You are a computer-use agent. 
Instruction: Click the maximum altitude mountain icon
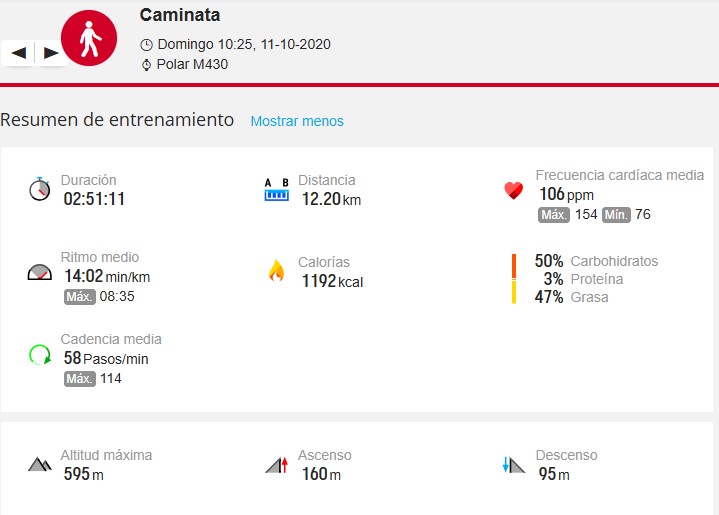click(40, 464)
